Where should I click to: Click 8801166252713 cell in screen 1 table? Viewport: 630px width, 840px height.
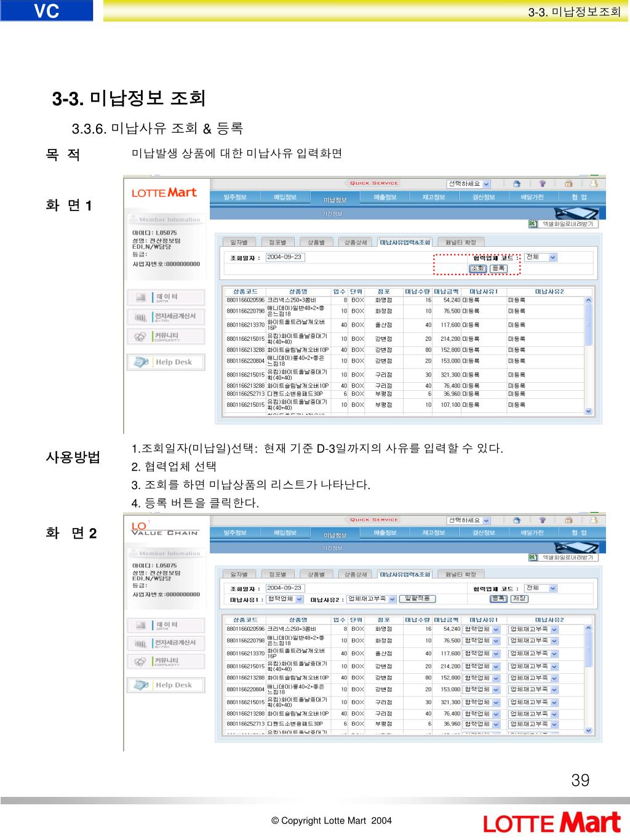[x=245, y=394]
